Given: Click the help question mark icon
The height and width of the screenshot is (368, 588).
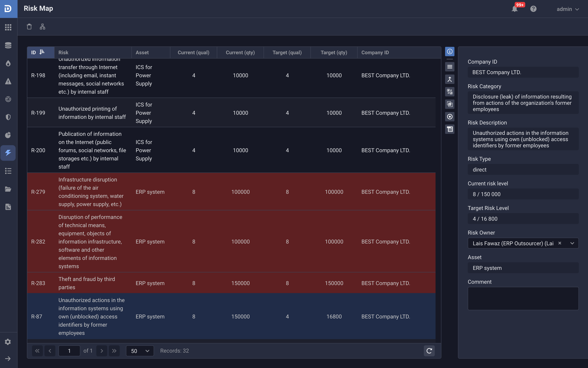Looking at the screenshot, I should 533,9.
